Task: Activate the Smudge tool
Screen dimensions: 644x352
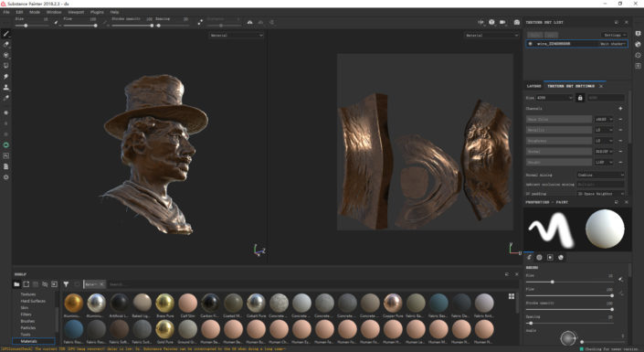Action: (5, 77)
